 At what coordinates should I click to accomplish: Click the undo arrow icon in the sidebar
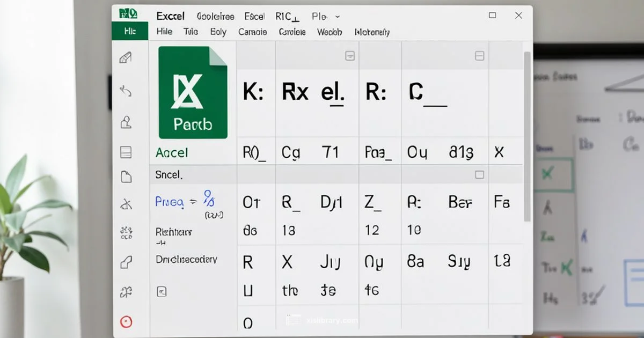tap(126, 91)
